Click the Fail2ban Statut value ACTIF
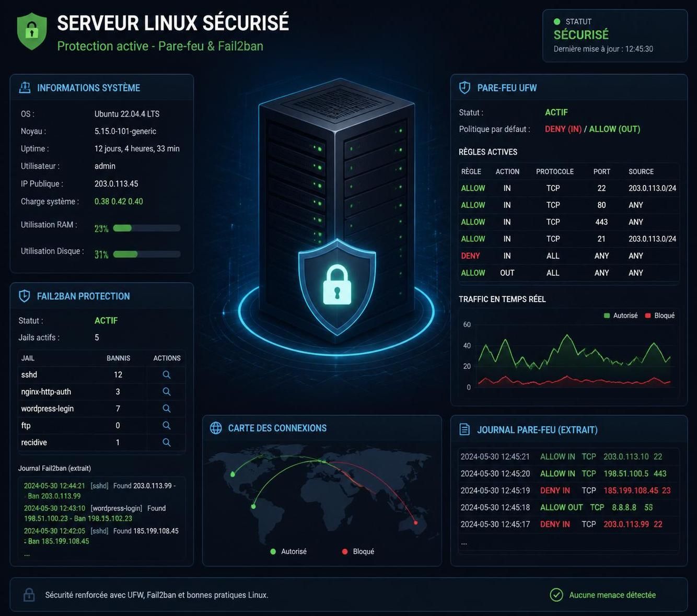 (x=106, y=320)
